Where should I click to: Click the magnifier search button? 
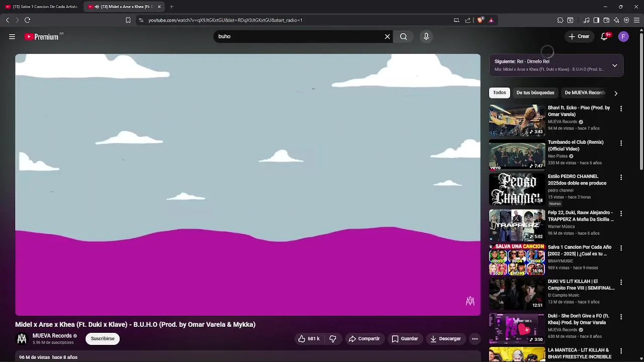point(404,37)
